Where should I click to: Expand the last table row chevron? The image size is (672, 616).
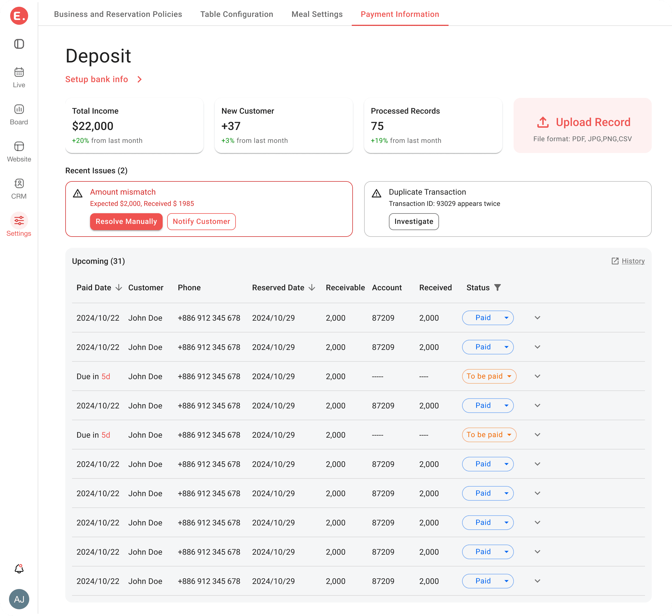[x=537, y=581]
